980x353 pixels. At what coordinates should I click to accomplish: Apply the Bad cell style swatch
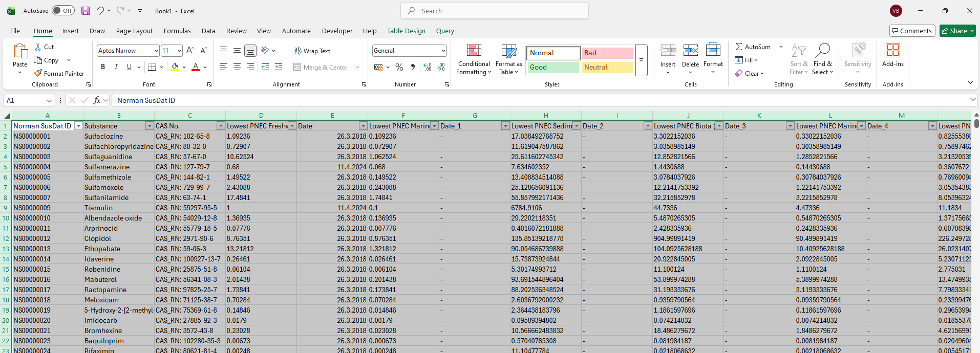coord(607,53)
